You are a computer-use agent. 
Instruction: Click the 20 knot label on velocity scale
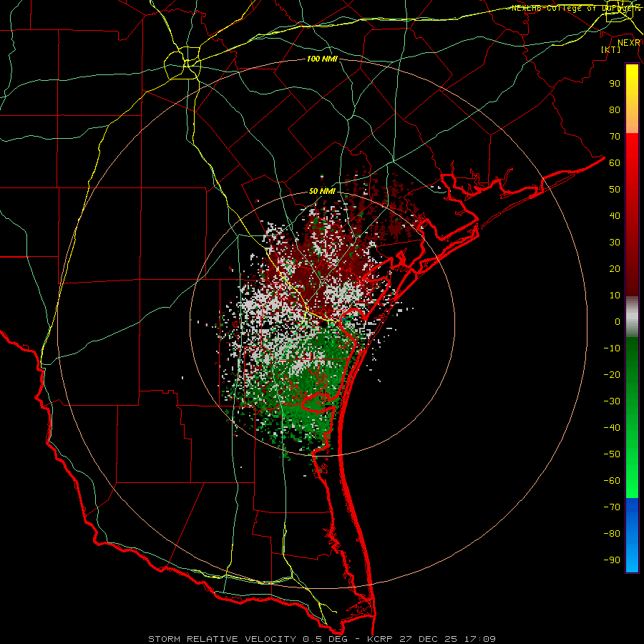click(x=615, y=268)
